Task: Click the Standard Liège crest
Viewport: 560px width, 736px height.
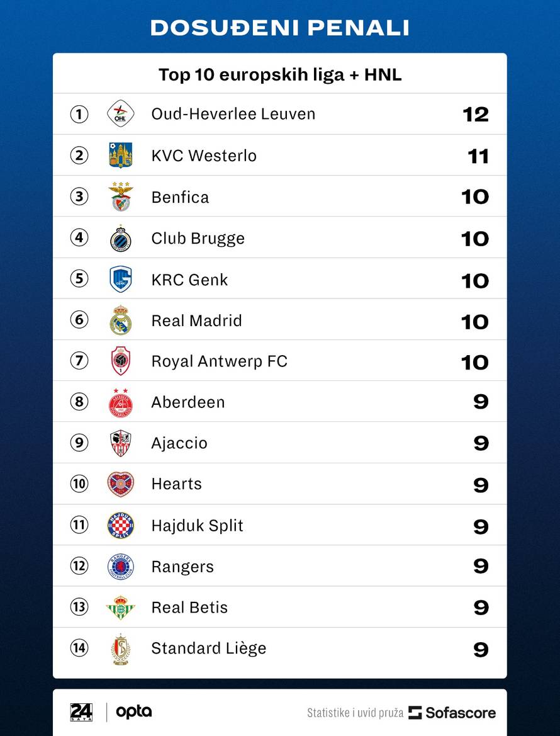Action: [120, 648]
